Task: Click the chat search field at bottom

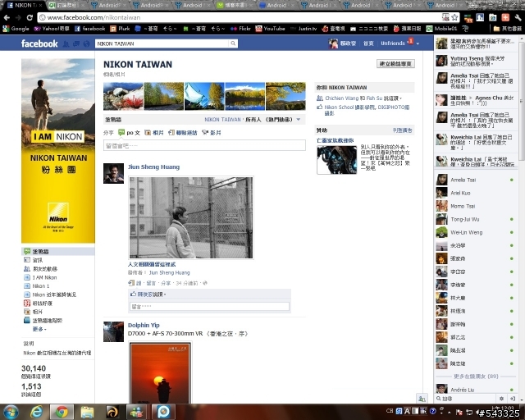Action: click(465, 399)
